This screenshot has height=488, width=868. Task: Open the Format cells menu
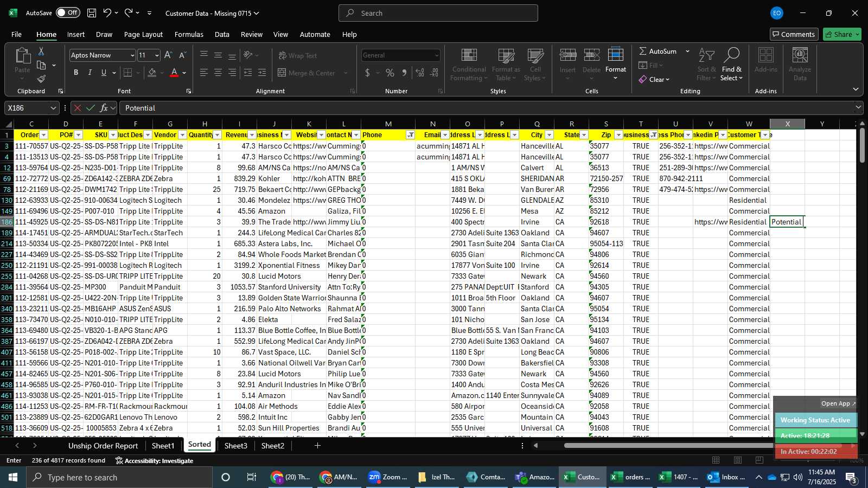[x=616, y=65]
